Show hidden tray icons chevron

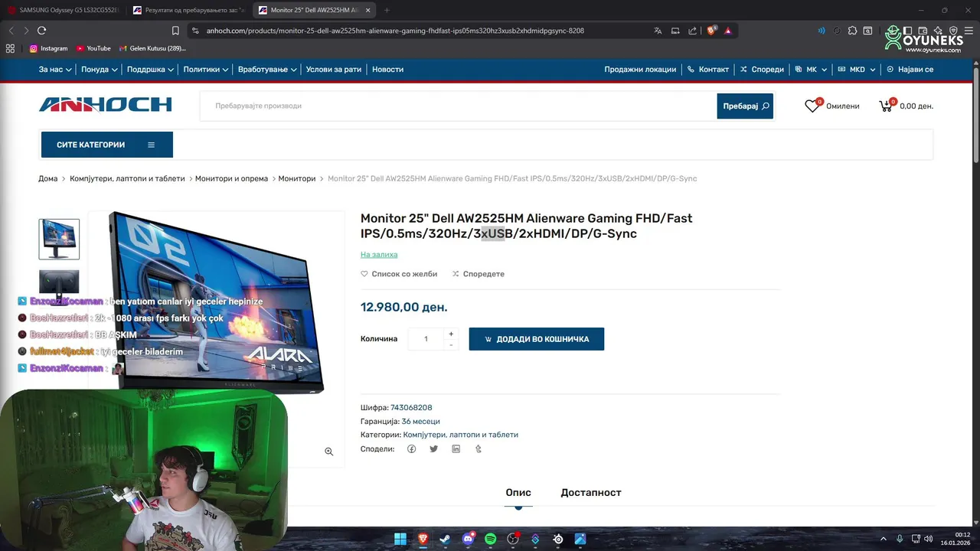[x=883, y=539]
